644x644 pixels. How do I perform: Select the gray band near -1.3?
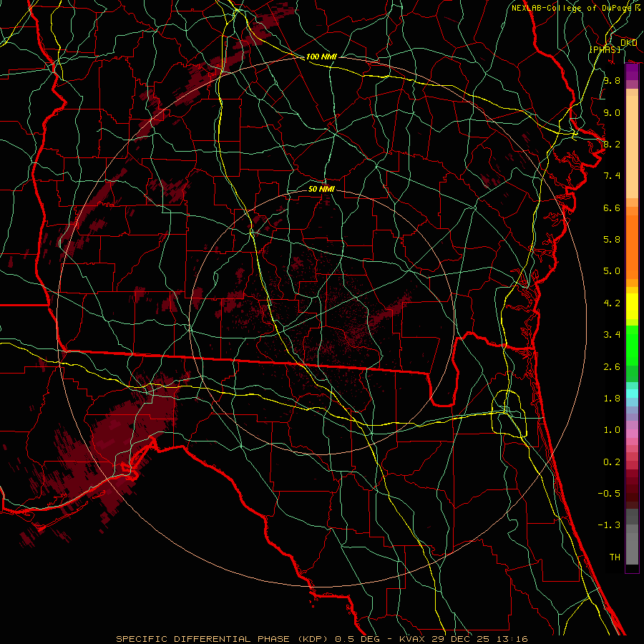(x=632, y=528)
